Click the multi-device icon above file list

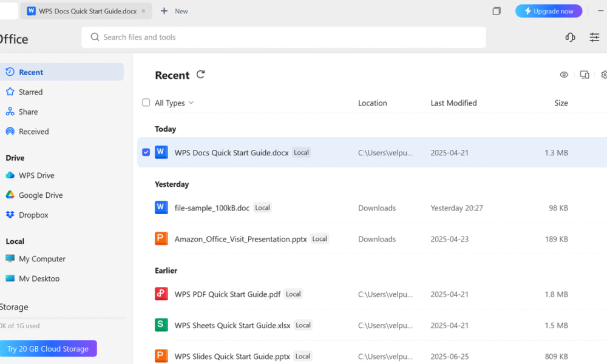(585, 75)
